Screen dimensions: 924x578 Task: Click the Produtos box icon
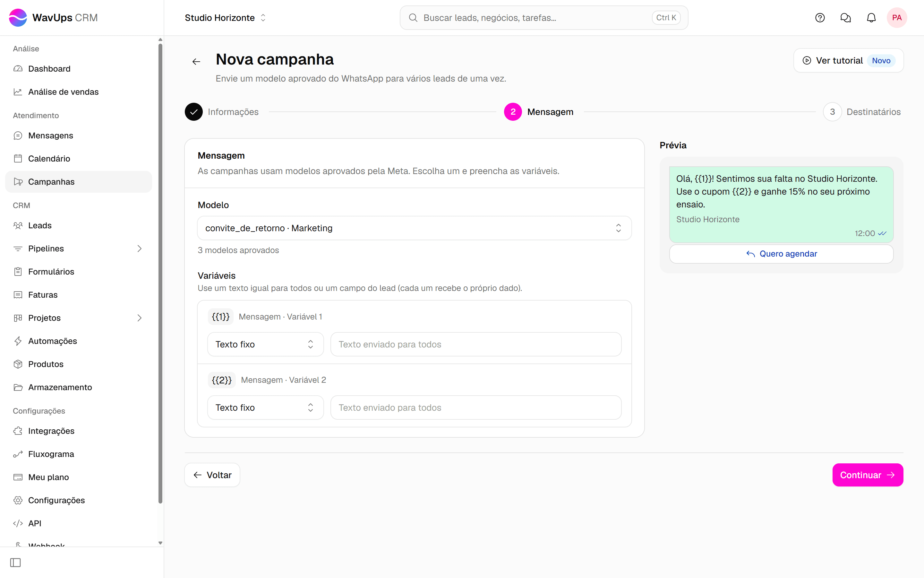(18, 364)
